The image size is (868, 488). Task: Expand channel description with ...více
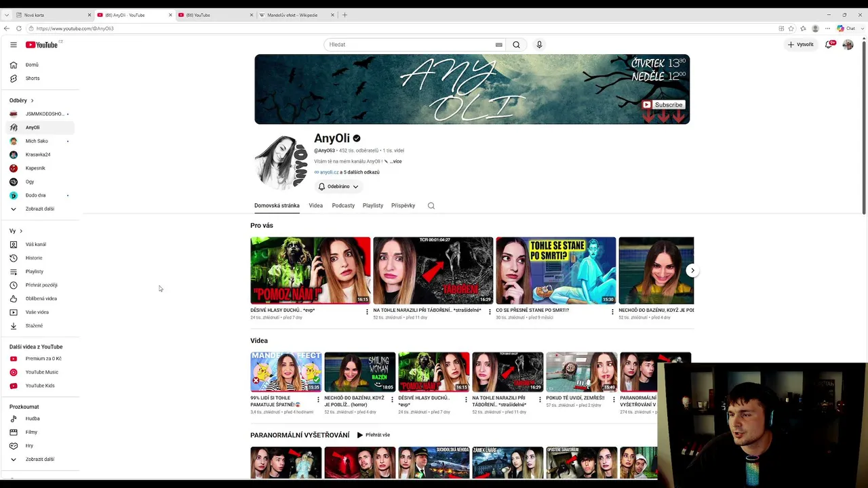395,161
